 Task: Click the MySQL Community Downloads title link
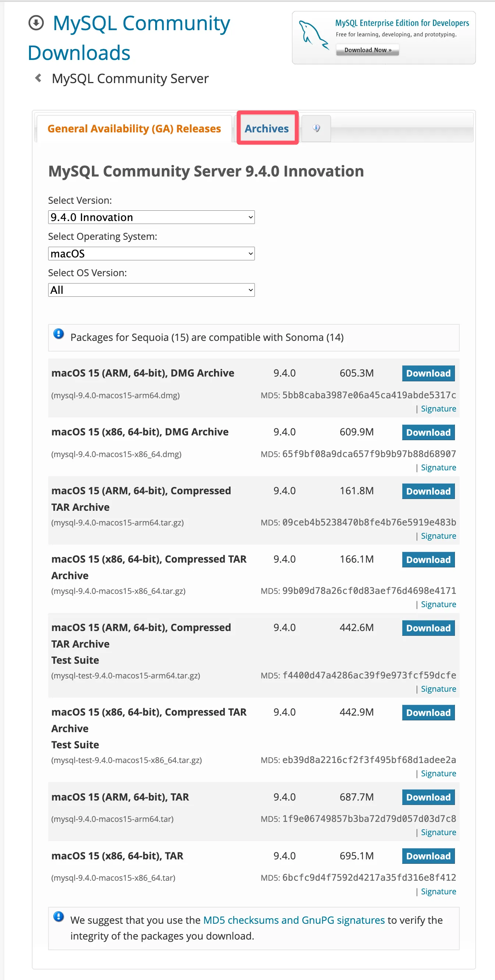coord(129,38)
